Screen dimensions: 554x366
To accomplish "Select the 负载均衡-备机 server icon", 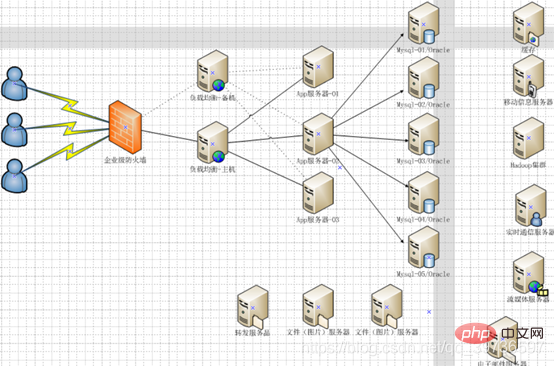I will point(213,71).
